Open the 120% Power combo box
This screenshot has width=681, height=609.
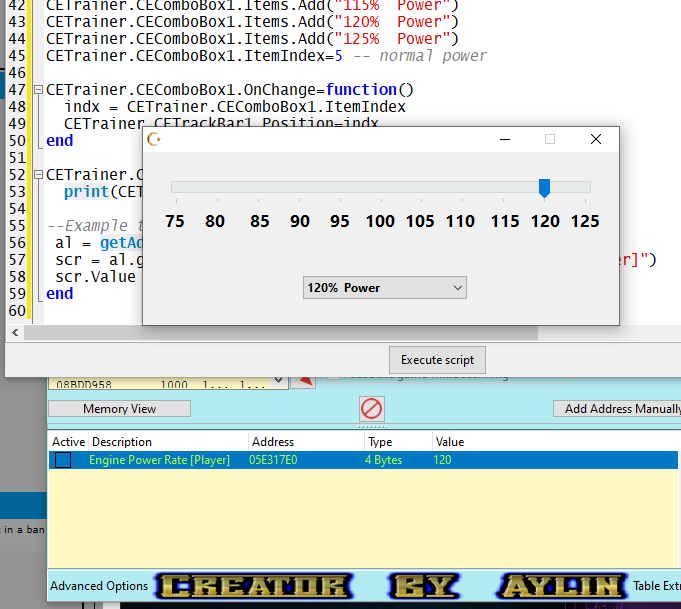coord(384,288)
